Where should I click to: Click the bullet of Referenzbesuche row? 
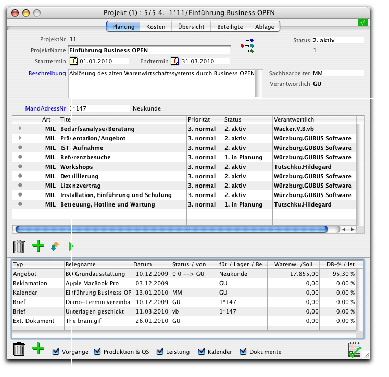[20, 157]
